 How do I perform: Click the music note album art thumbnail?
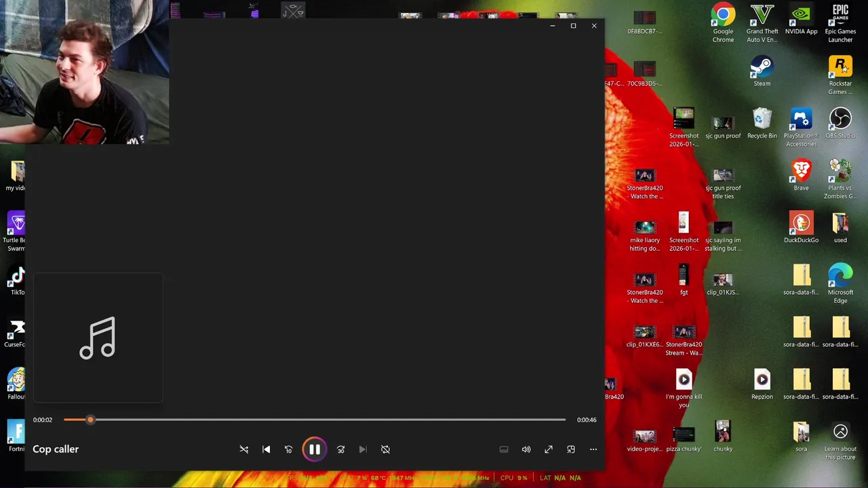click(x=98, y=338)
